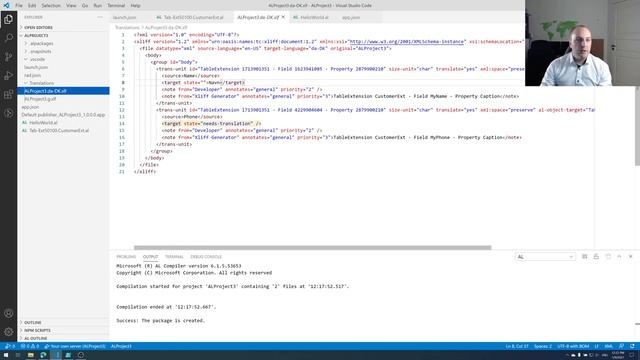The height and width of the screenshot is (360, 640).
Task: Open the File menu
Action: click(x=19, y=6)
